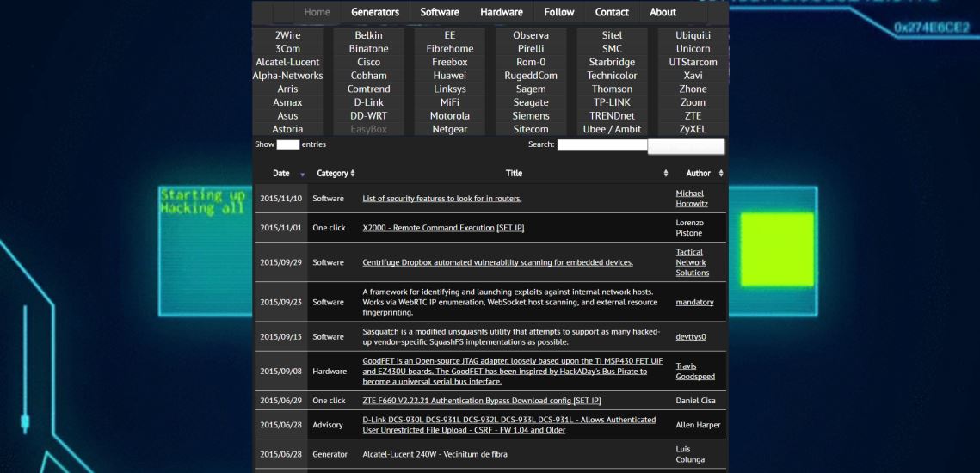
Task: Filter by UTStarcom vendor
Action: point(693,63)
